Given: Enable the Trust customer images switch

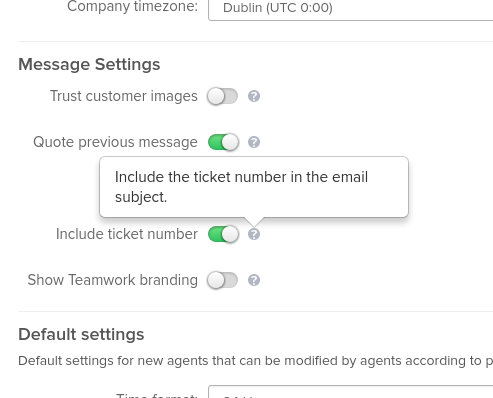Looking at the screenshot, I should [222, 96].
